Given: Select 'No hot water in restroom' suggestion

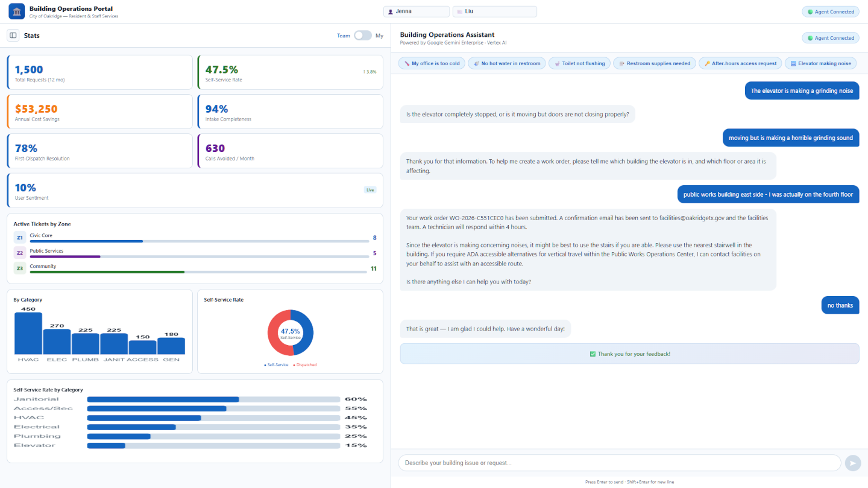Looking at the screenshot, I should click(506, 63).
